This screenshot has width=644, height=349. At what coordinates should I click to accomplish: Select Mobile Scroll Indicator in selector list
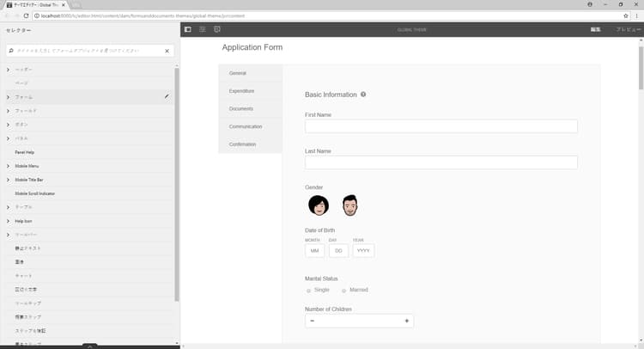click(35, 193)
